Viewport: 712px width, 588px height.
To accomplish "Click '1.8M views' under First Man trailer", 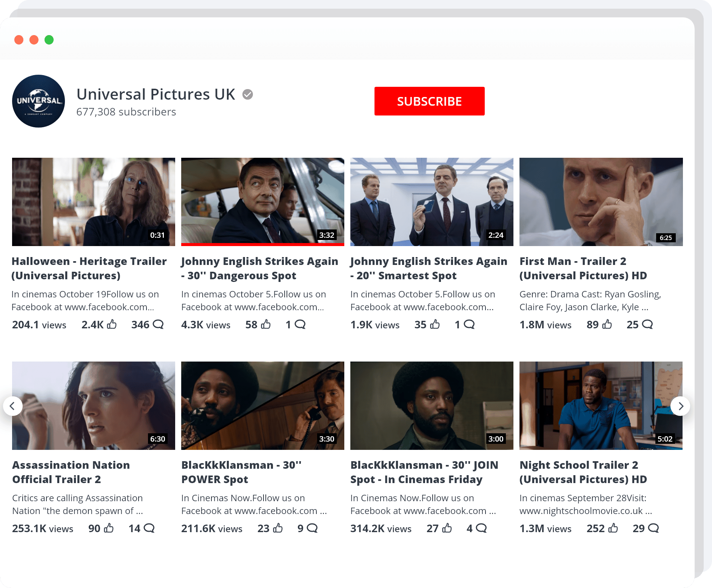I will pyautogui.click(x=546, y=325).
